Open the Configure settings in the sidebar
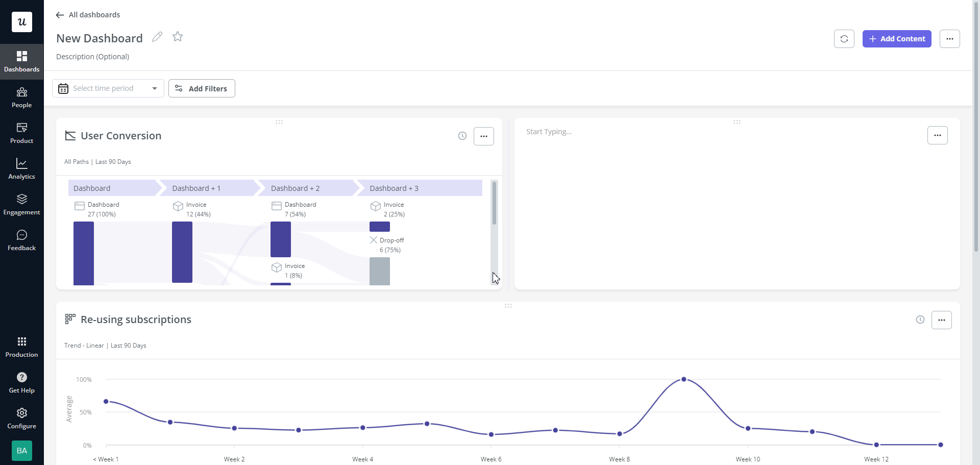Screen dimensions: 980x465 [x=21, y=418]
